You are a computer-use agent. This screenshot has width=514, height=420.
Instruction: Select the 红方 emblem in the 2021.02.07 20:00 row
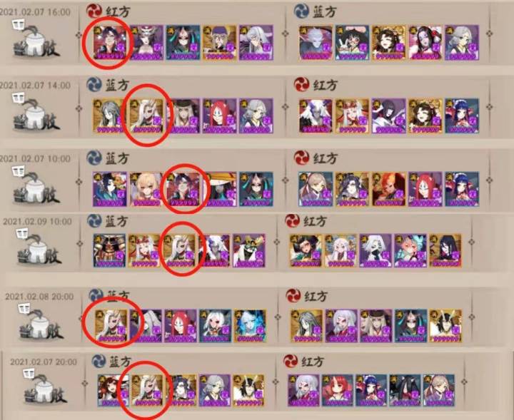[x=291, y=362]
